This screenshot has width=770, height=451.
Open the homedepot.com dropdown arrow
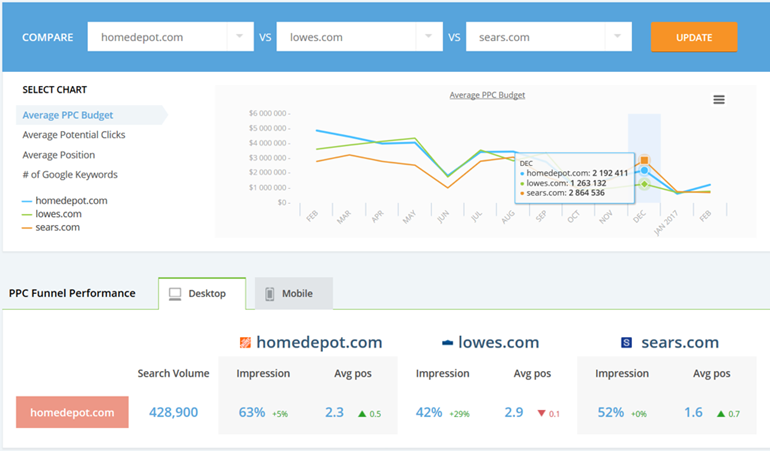point(240,36)
